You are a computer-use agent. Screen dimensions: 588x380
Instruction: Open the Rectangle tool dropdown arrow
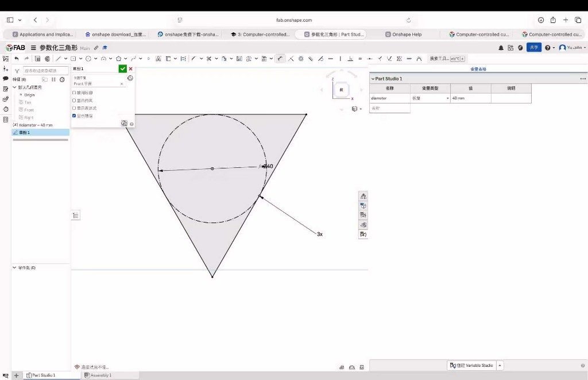[x=80, y=59]
